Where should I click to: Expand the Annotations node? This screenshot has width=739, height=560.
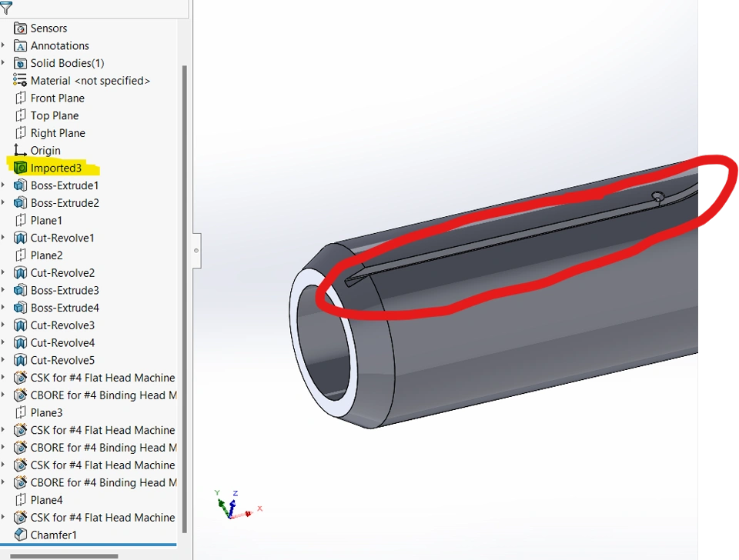[3, 45]
